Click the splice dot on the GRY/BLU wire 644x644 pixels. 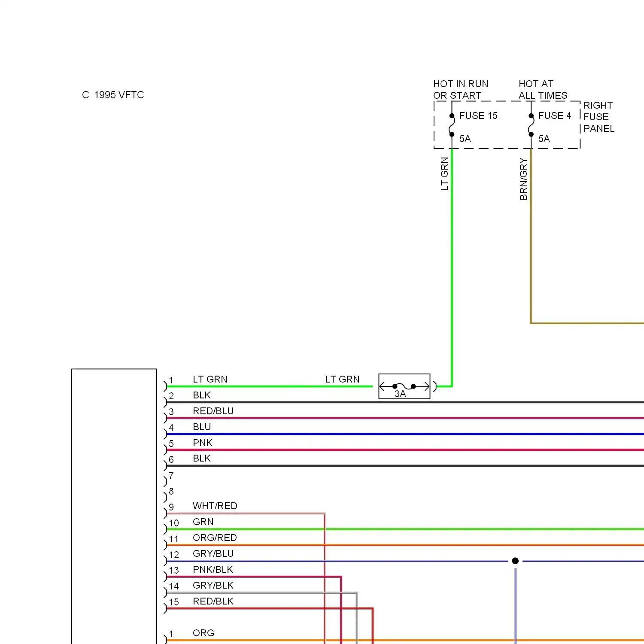pos(515,561)
